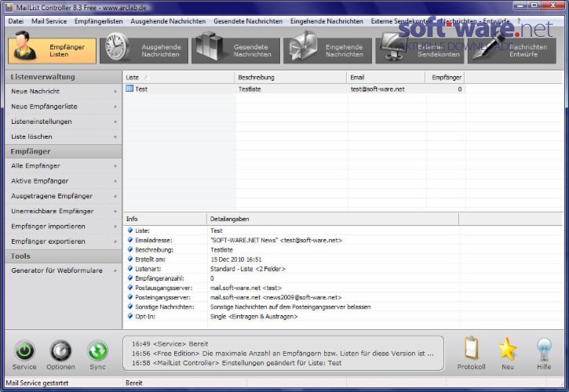Open Externe Sendekonten toolbar button
This screenshot has width=569, height=392.
pos(420,50)
